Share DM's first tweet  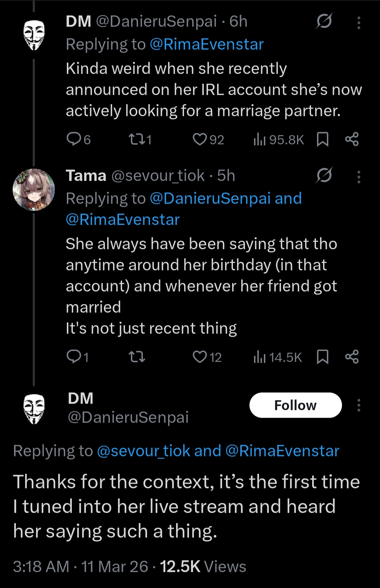point(352,139)
